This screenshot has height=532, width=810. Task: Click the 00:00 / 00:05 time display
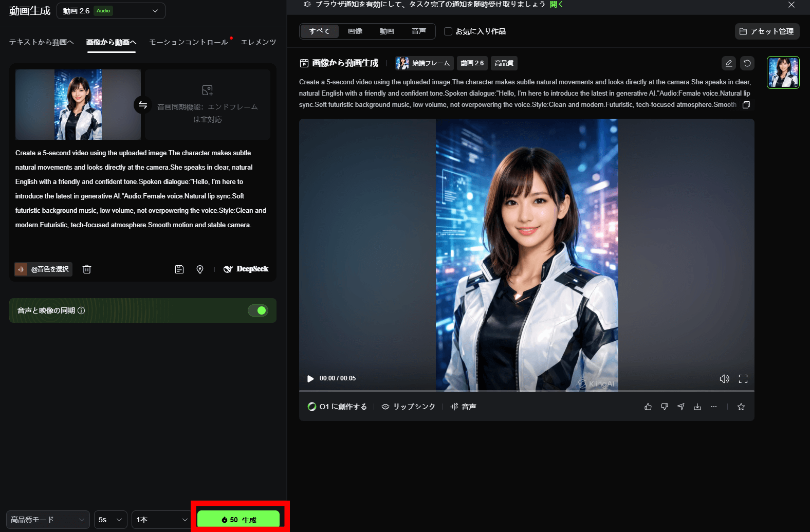[x=338, y=378]
